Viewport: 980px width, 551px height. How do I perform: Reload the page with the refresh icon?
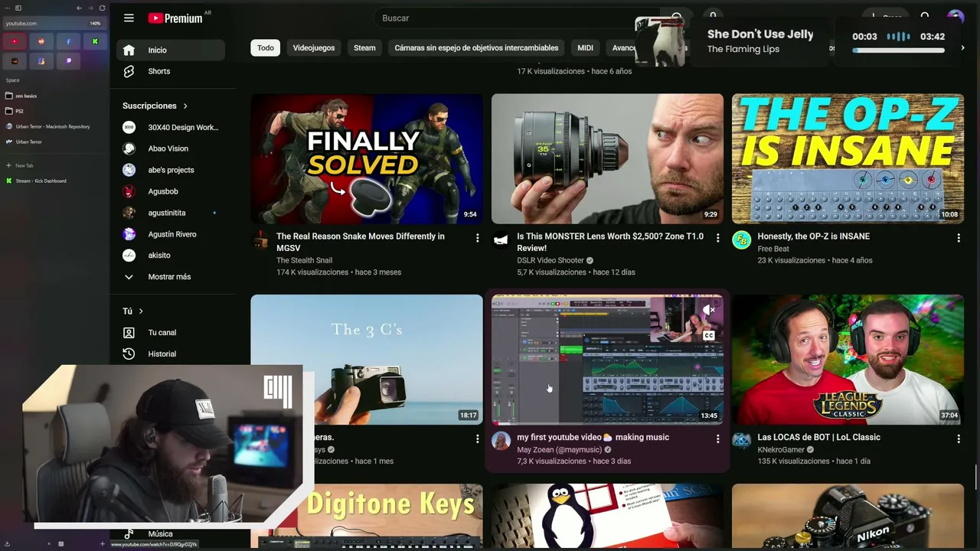(102, 8)
